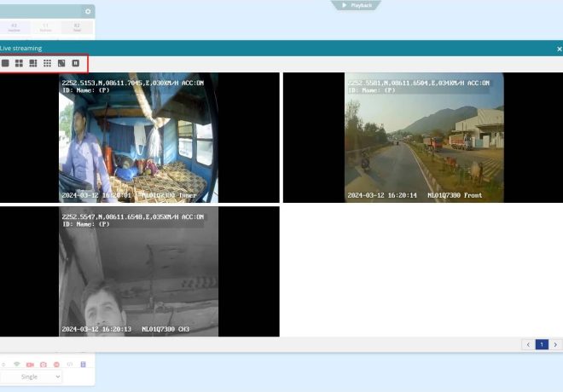Go to next page of streams
563x392 pixels.
point(555,344)
